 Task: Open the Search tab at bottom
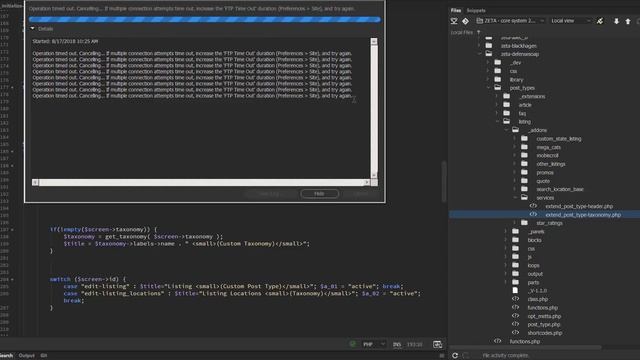(6, 356)
